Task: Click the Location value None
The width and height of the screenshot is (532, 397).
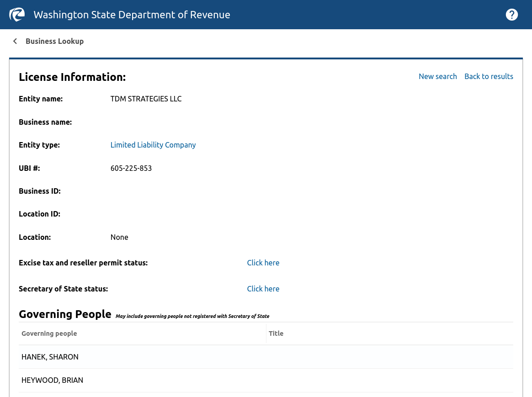Action: (x=119, y=237)
